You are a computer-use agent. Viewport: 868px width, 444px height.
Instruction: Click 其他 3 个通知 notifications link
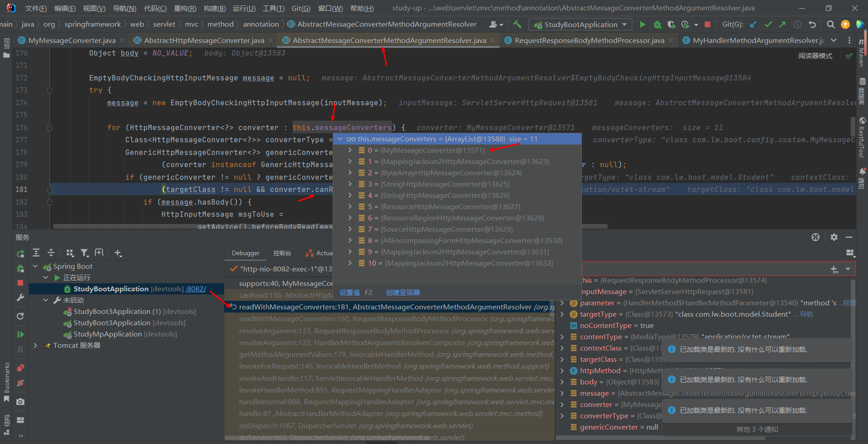[757, 429]
